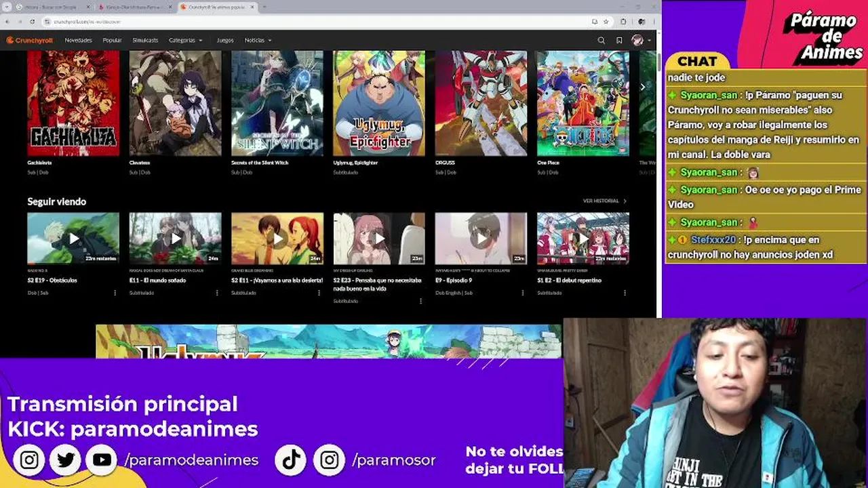
Task: Open the Gachiakuta poster
Action: [x=73, y=103]
